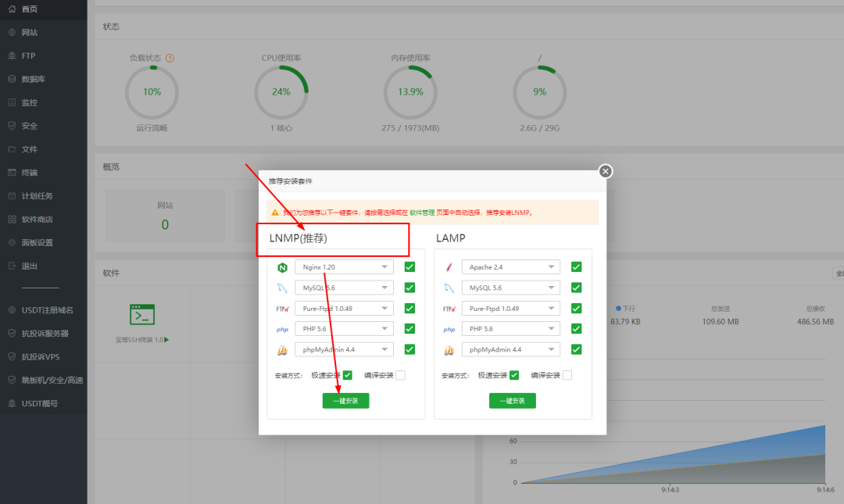Click the FTP icon in LAMP column
This screenshot has width=844, height=504.
click(449, 309)
